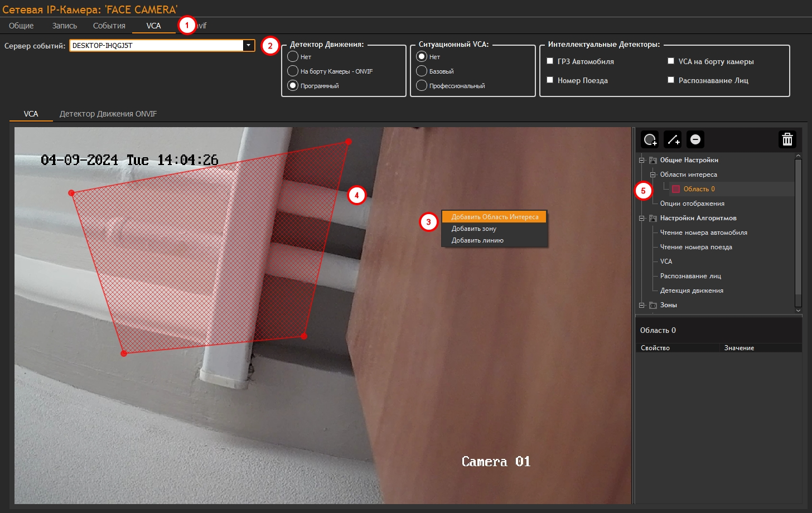The width and height of the screenshot is (812, 513).
Task: Collapse the Области интереса tree node
Action: tap(652, 175)
